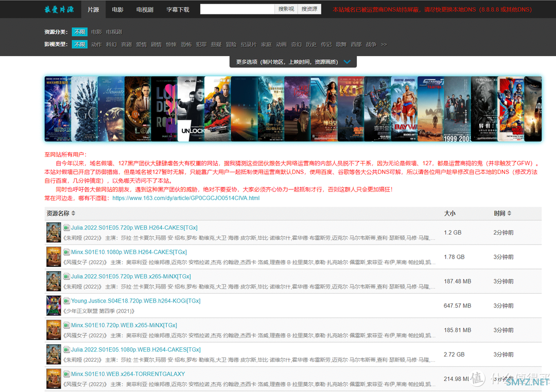Open the Fast & Furious poster in carousel

pos(218,109)
